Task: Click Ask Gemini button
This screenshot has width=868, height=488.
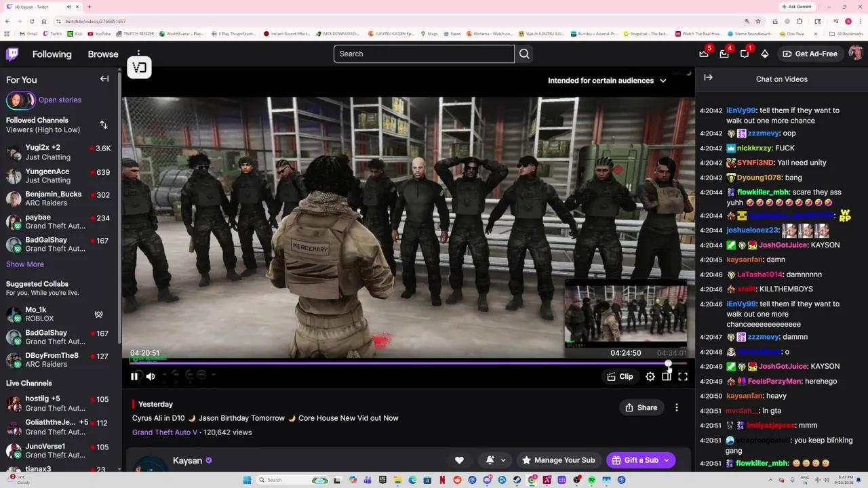Action: [x=796, y=7]
